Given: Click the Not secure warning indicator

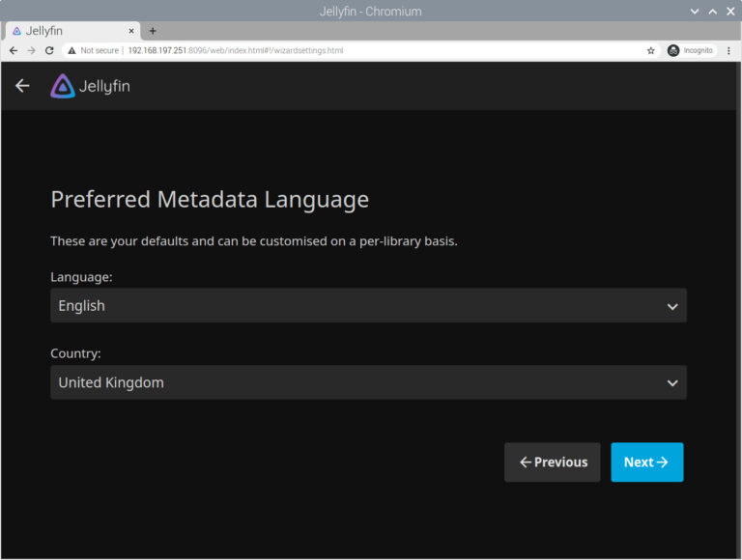Looking at the screenshot, I should click(x=95, y=50).
